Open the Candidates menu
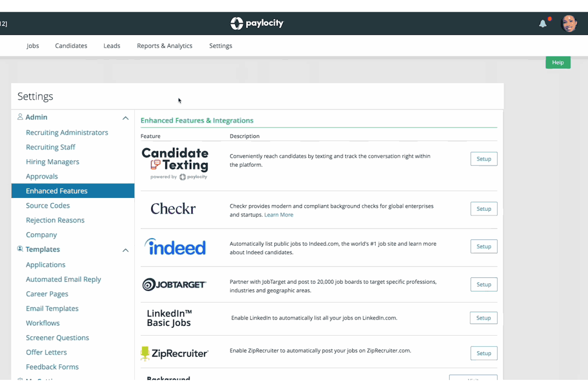Screen dimensions: 588x392 (x=71, y=46)
